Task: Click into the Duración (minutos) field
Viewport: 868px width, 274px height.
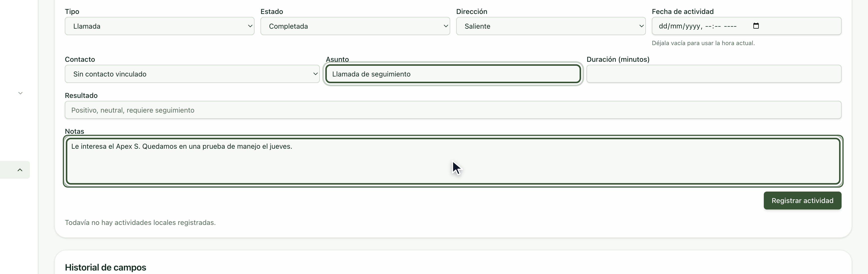Action: pyautogui.click(x=714, y=74)
